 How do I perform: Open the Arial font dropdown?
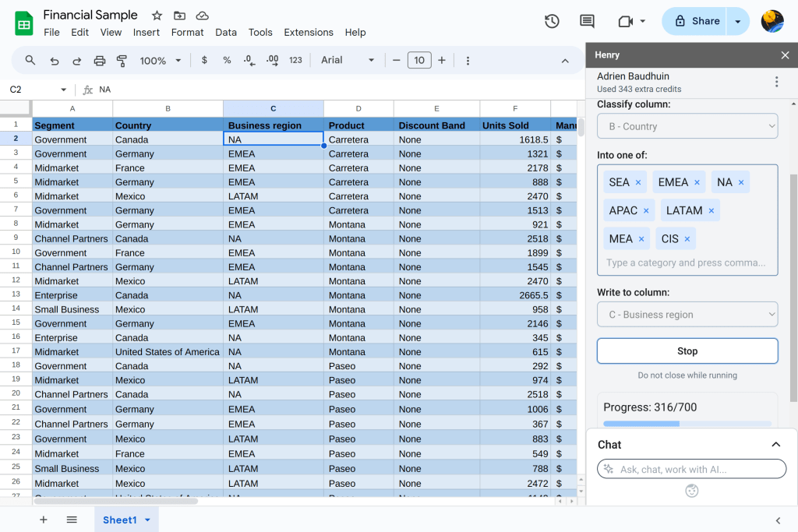[348, 61]
